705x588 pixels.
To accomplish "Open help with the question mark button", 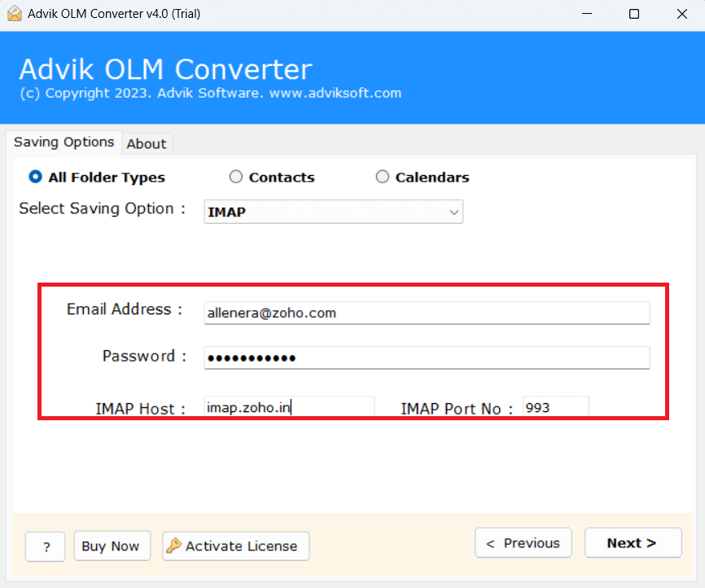I will pos(46,546).
